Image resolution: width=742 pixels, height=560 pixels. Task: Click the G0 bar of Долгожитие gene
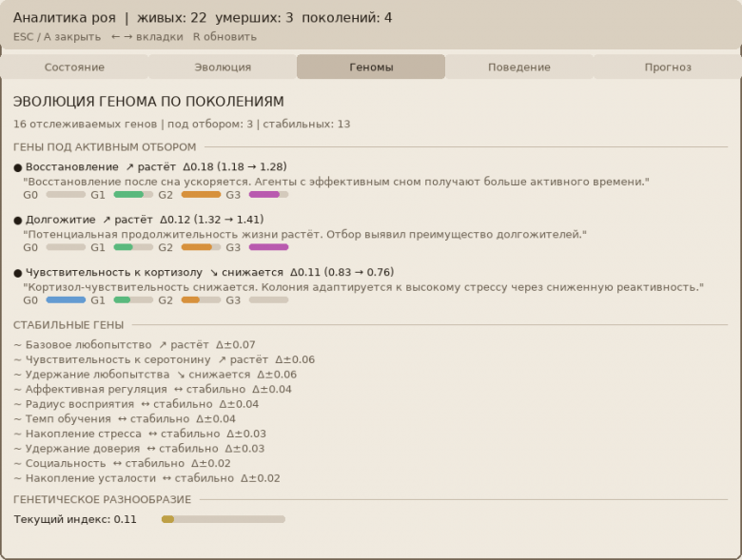(x=66, y=247)
